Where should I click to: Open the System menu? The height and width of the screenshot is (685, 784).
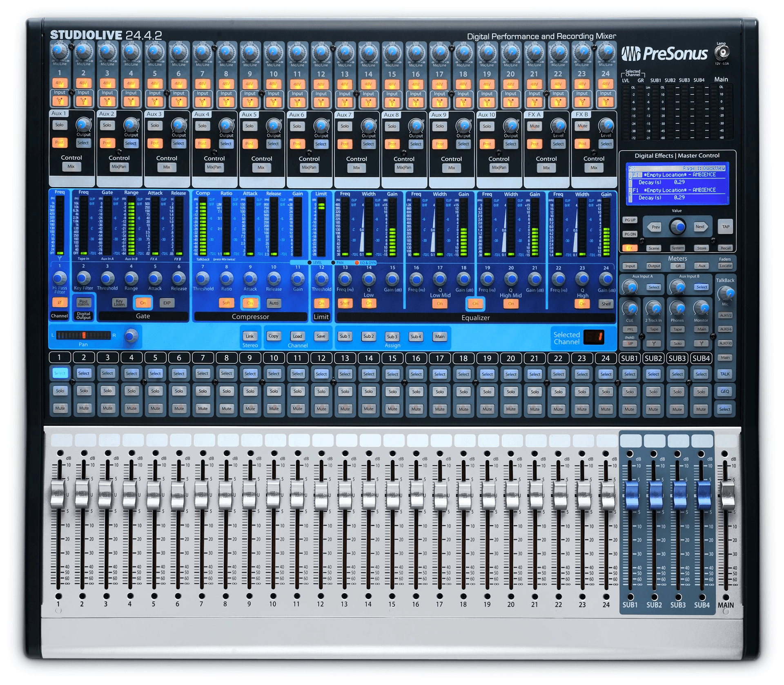point(678,248)
